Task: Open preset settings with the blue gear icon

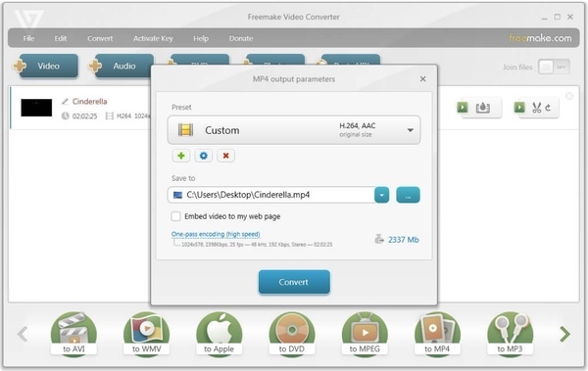Action: coord(203,156)
